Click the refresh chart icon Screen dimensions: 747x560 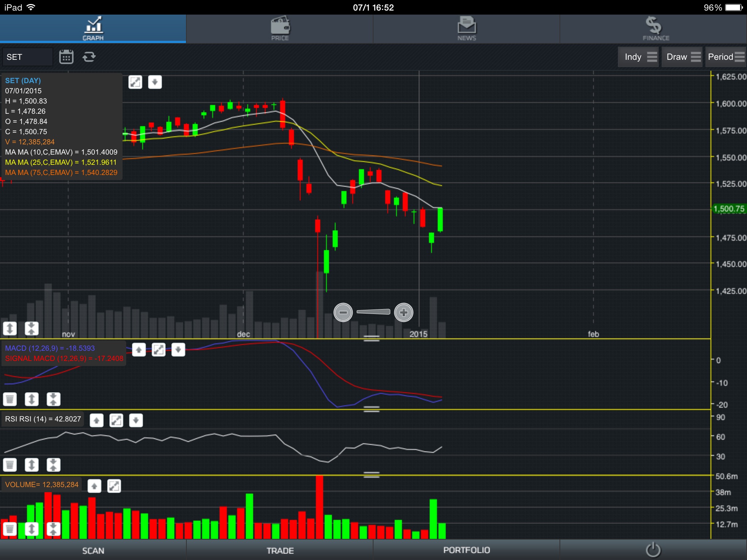89,57
